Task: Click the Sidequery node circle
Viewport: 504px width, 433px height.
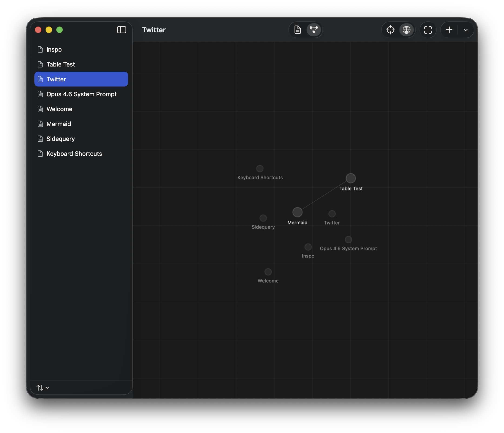Action: pos(263,218)
